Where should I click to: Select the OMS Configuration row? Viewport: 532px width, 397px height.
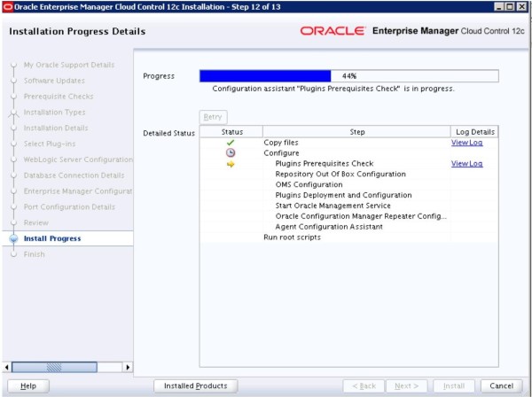coord(309,184)
